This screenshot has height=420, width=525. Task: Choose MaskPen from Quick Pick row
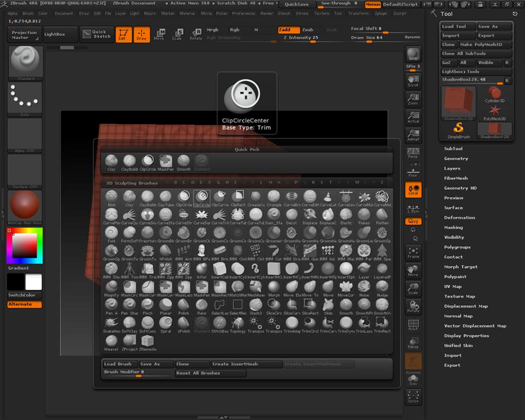click(166, 161)
